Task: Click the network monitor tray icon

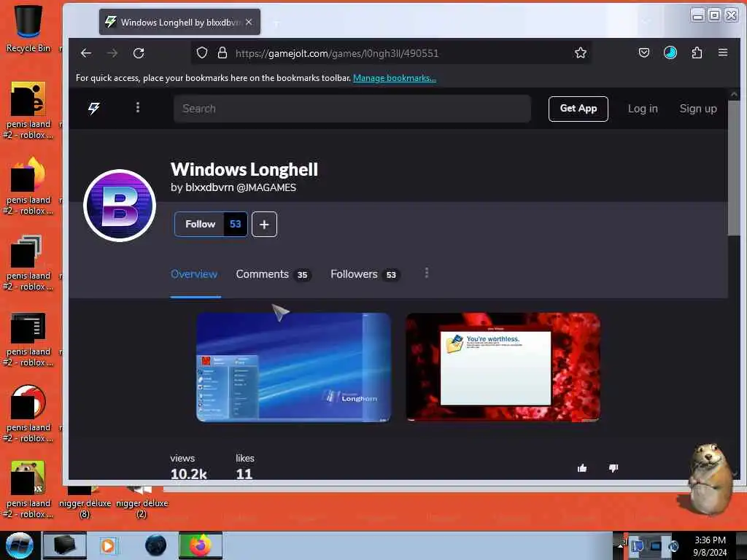Action: pos(656,546)
